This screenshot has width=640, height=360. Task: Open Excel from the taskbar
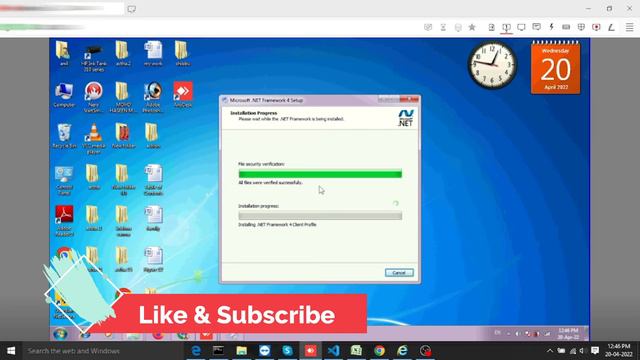356,351
